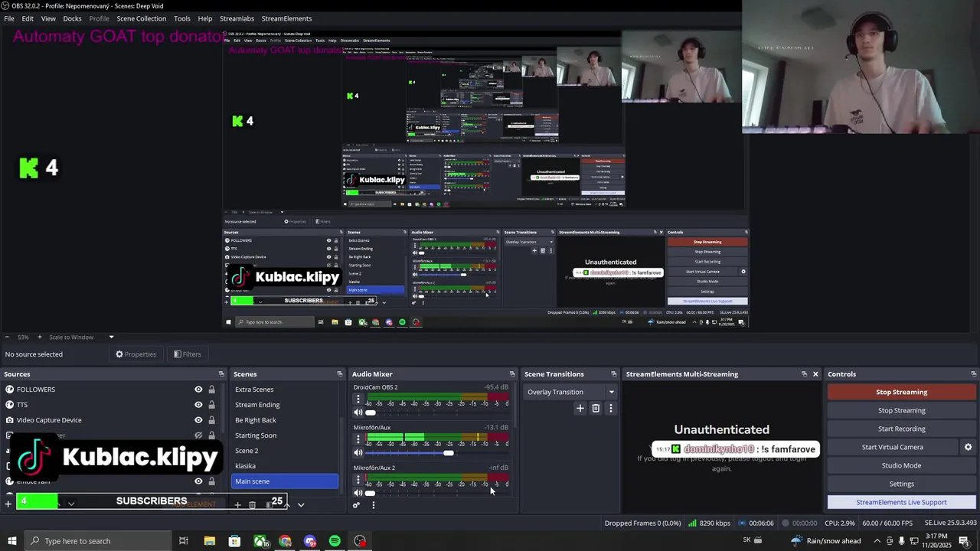Open the Tools menu

(182, 18)
